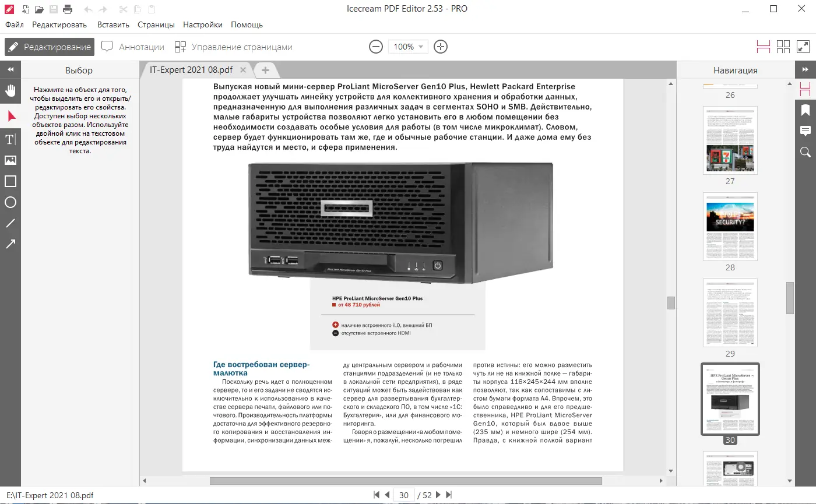Activate the red Select arrow tool
The image size is (816, 504).
pyautogui.click(x=10, y=115)
